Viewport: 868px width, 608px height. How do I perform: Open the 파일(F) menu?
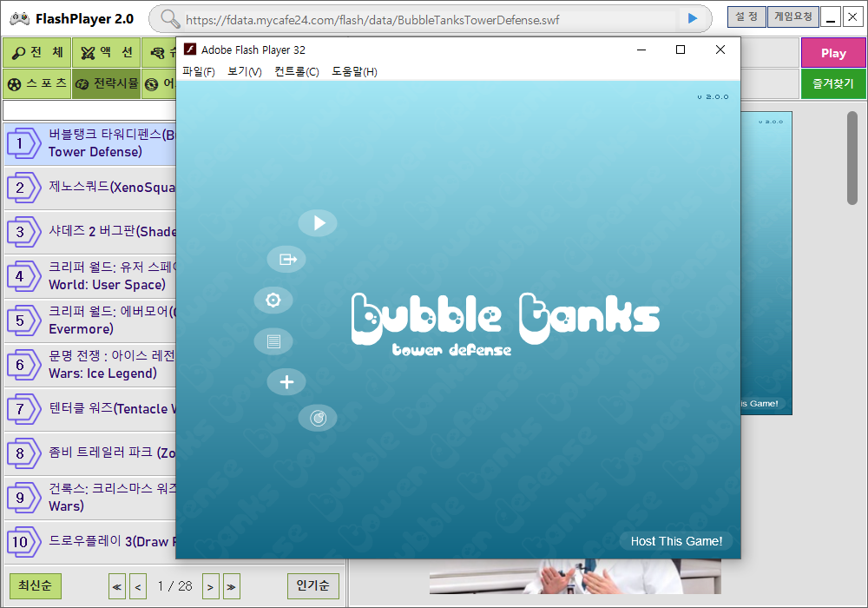click(x=199, y=71)
